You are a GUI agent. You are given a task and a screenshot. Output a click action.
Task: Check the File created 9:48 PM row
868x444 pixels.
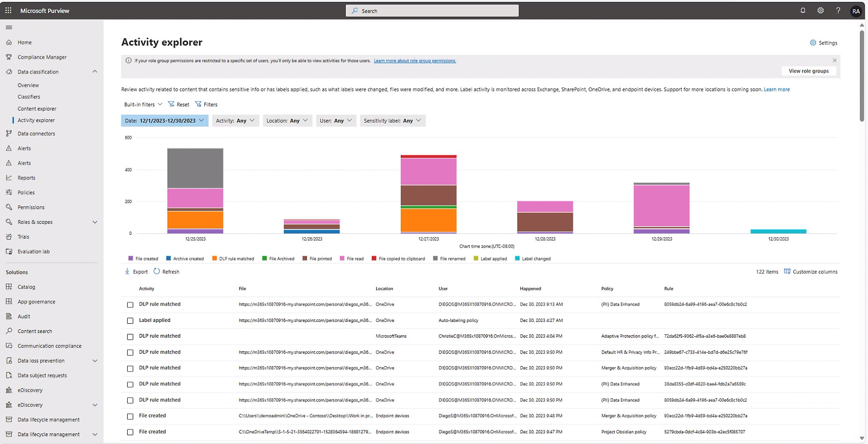pos(130,416)
